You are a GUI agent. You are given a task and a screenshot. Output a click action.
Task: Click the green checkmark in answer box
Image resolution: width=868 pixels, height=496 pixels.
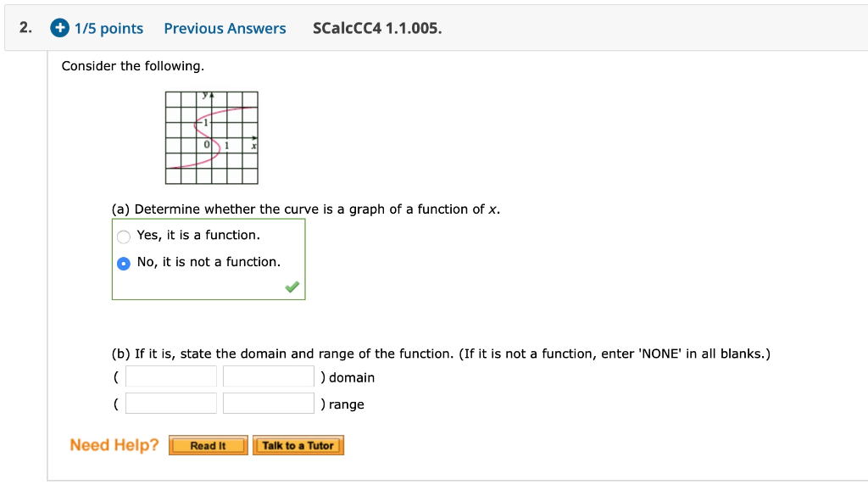(292, 287)
